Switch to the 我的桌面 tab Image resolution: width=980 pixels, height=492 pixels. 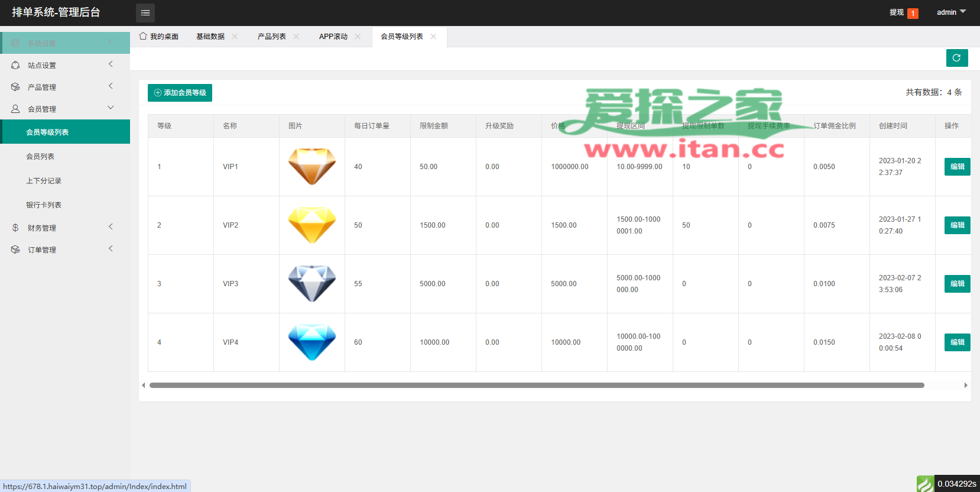pyautogui.click(x=159, y=37)
